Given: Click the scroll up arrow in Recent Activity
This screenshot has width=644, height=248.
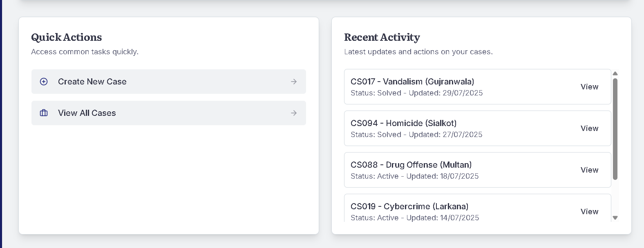Looking at the screenshot, I should click(615, 73).
